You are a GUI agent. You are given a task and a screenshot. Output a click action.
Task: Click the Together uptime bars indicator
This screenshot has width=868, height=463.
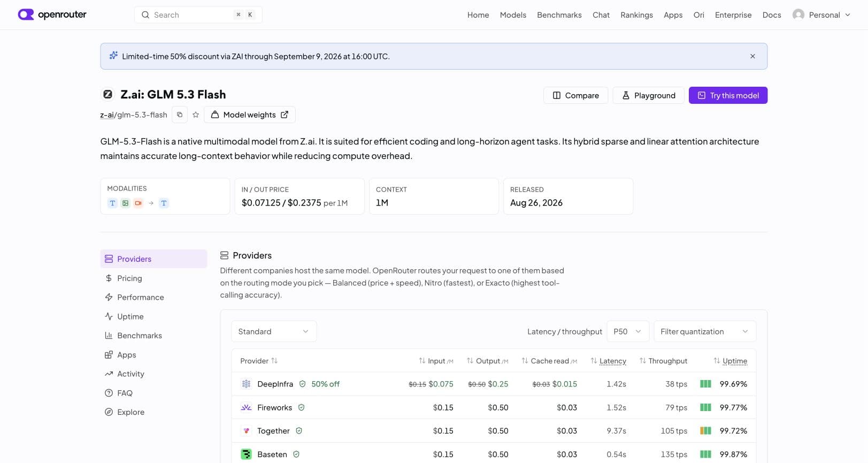click(x=705, y=431)
